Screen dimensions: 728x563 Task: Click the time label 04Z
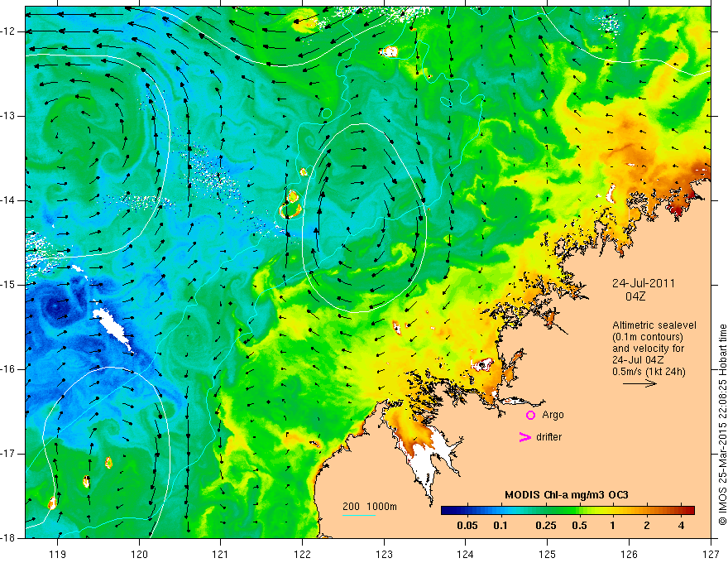tap(635, 296)
